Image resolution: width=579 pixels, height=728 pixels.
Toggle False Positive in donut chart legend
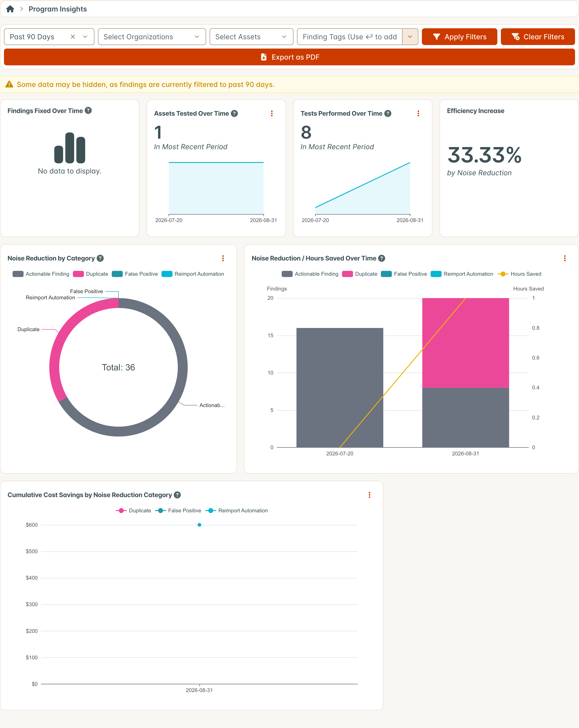(x=135, y=274)
